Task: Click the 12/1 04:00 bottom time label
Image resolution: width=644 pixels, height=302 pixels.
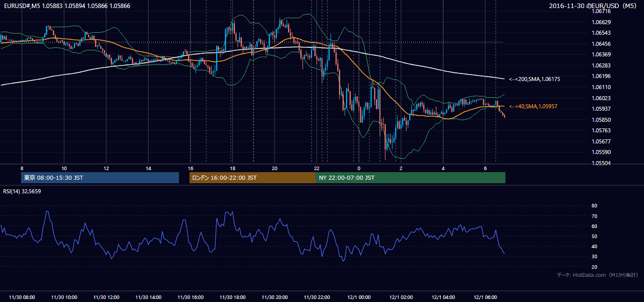Action: click(x=443, y=297)
